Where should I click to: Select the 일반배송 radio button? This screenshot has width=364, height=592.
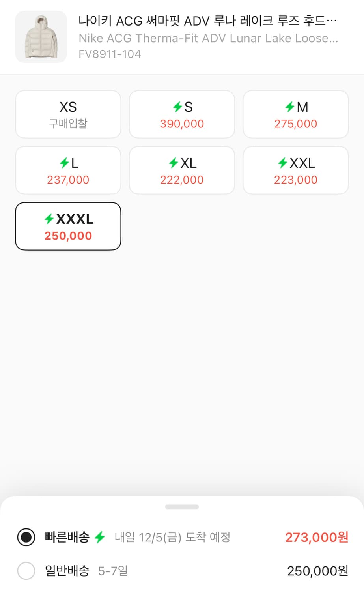coord(26,571)
